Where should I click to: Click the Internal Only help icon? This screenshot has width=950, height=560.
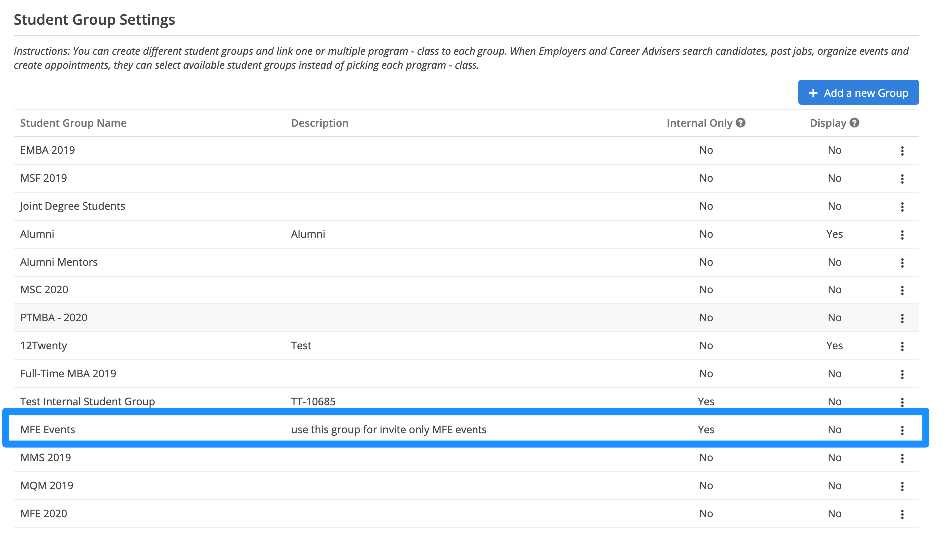[x=741, y=123]
